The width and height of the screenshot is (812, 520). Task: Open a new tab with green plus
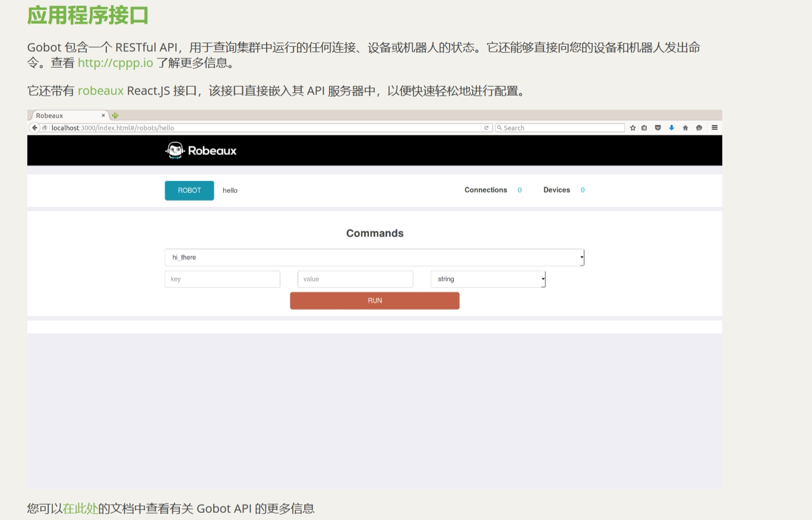(115, 116)
